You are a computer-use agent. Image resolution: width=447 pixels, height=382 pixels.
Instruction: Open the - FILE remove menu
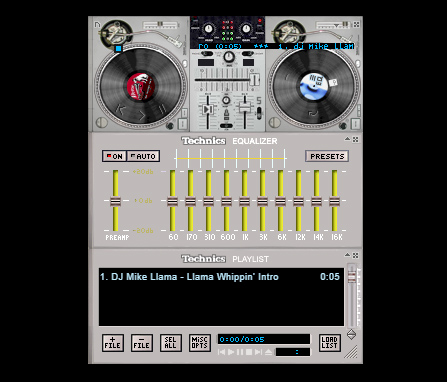(142, 343)
